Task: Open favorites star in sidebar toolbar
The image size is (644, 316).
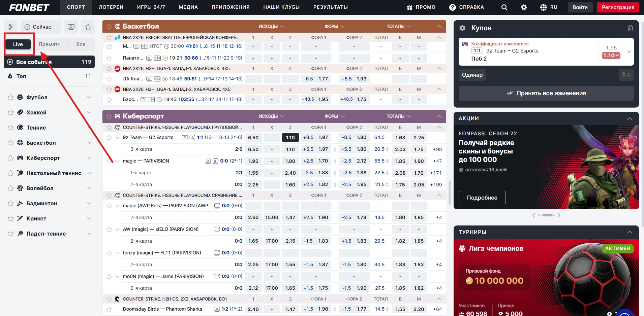Action: [88, 27]
